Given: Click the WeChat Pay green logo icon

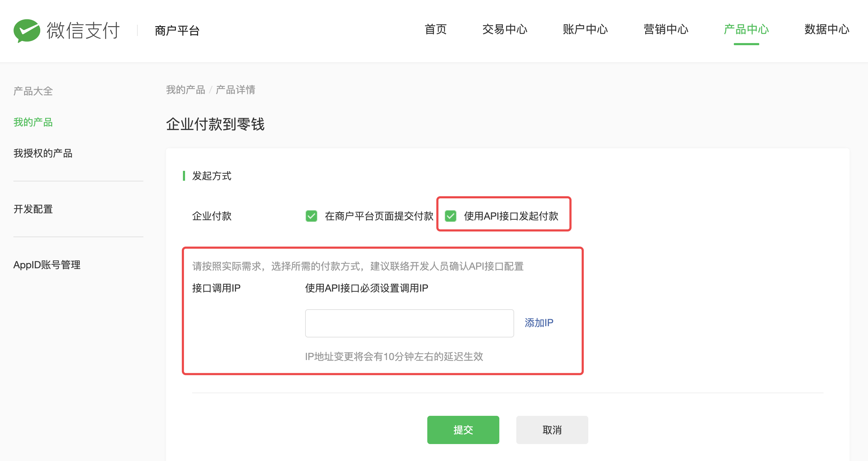Looking at the screenshot, I should tap(26, 30).
